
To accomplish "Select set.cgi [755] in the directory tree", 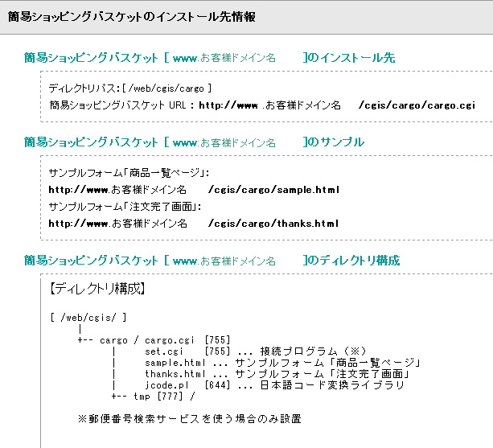I will pyautogui.click(x=187, y=351).
